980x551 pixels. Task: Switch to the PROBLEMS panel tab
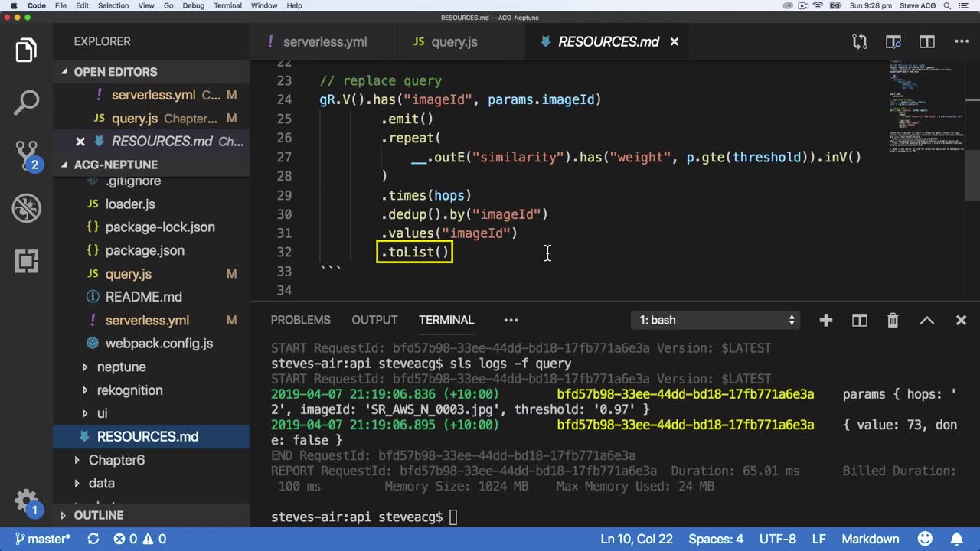coord(300,320)
